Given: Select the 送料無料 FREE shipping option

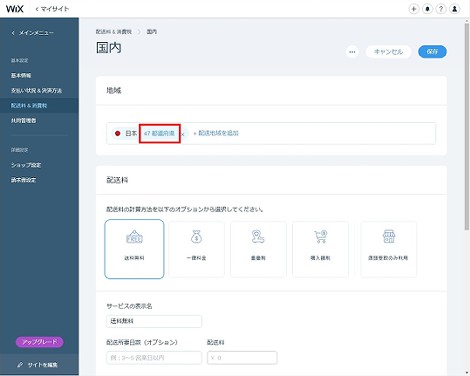Looking at the screenshot, I should click(x=134, y=249).
